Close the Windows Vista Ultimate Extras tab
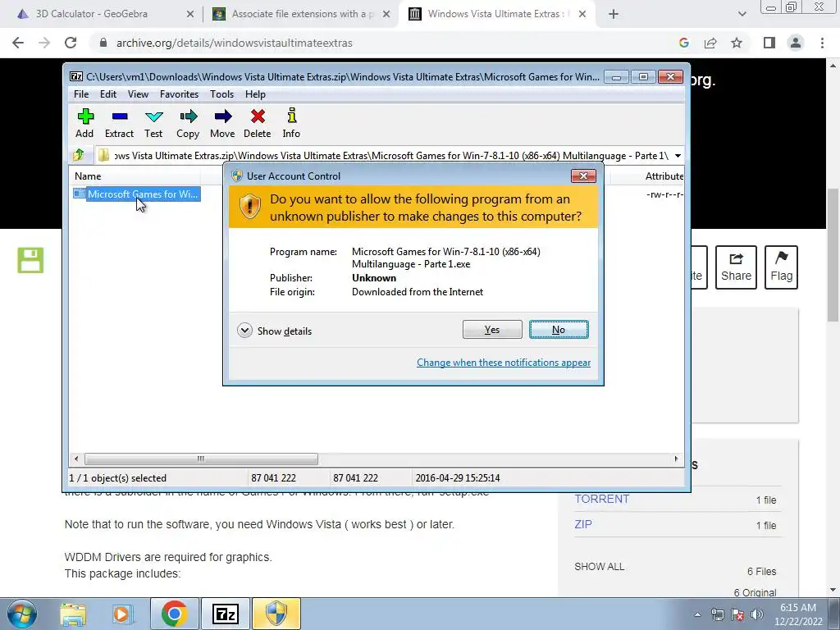 582,14
